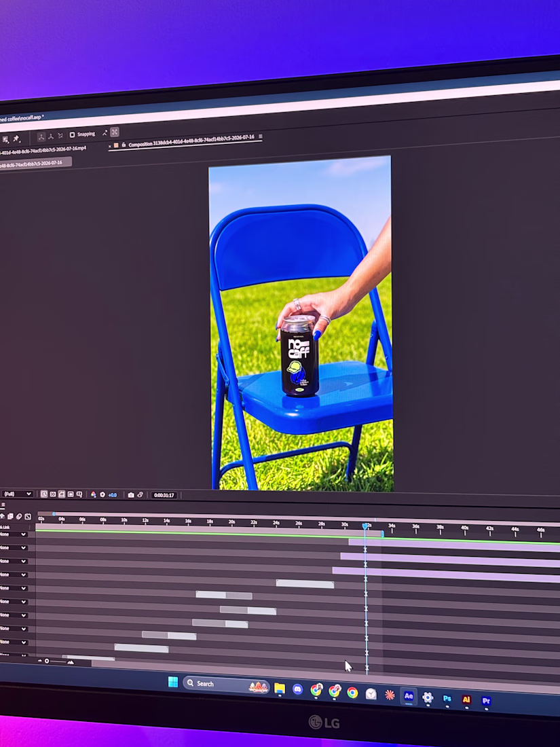Viewport: 560px width, 747px height.
Task: Toggle the Region of Interest button
Action: point(71,494)
